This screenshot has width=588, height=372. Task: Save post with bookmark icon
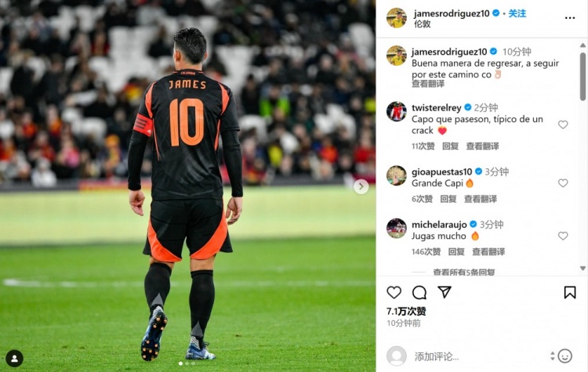570,292
